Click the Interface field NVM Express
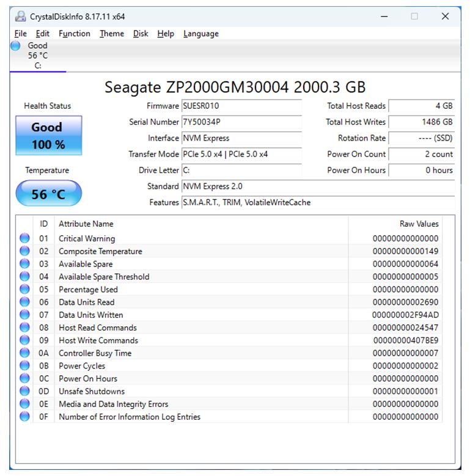The height and width of the screenshot is (476, 470). (x=241, y=138)
